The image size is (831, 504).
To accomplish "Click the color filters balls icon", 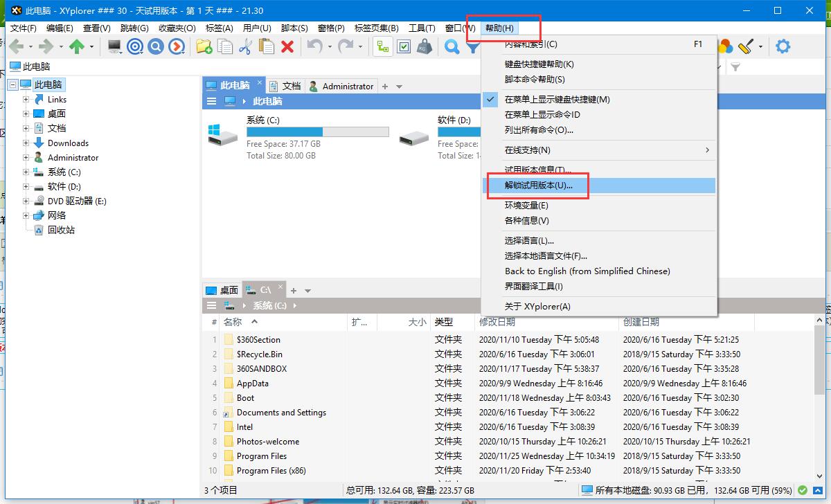I will click(725, 46).
